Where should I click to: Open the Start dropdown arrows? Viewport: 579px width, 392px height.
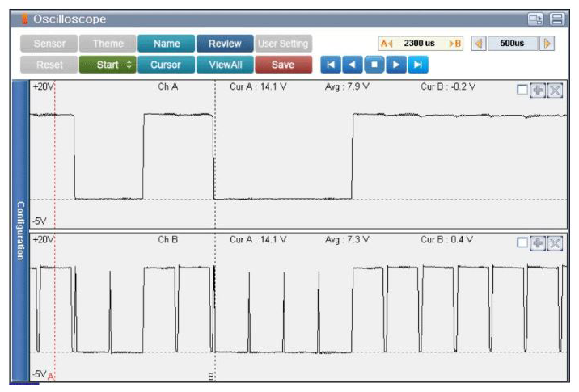tap(129, 65)
